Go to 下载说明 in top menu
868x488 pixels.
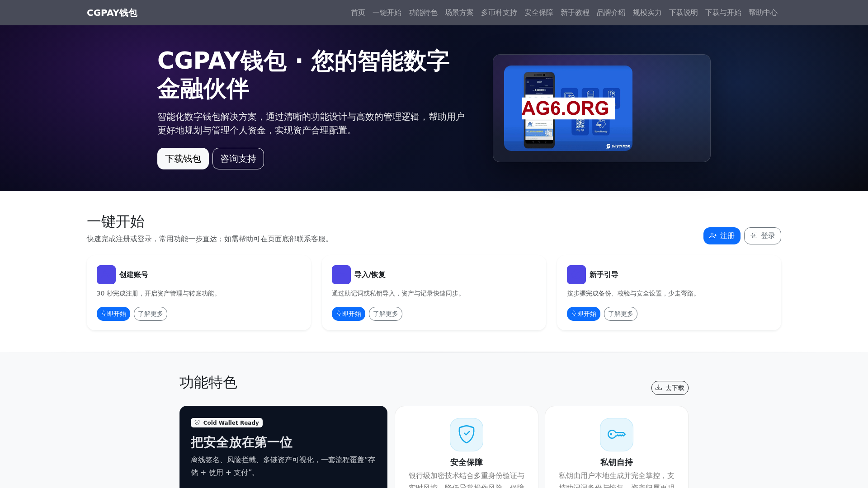[684, 13]
